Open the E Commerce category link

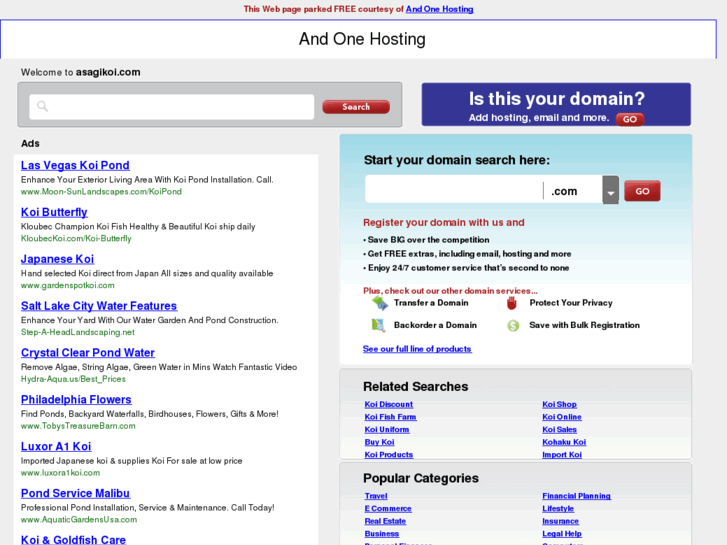click(x=388, y=509)
